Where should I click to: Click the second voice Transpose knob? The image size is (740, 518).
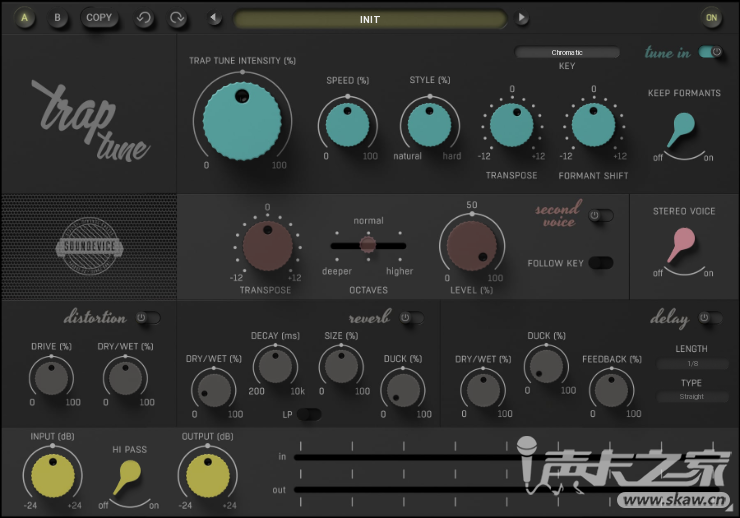(x=268, y=246)
